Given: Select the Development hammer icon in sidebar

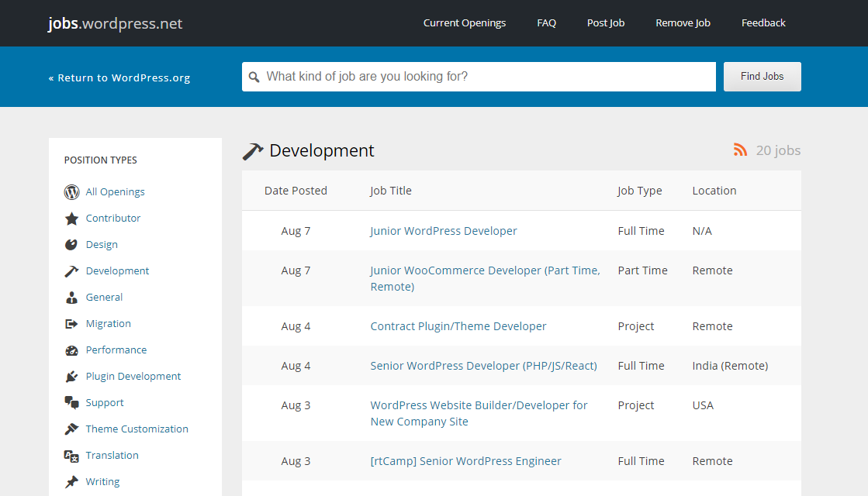Looking at the screenshot, I should tap(71, 270).
